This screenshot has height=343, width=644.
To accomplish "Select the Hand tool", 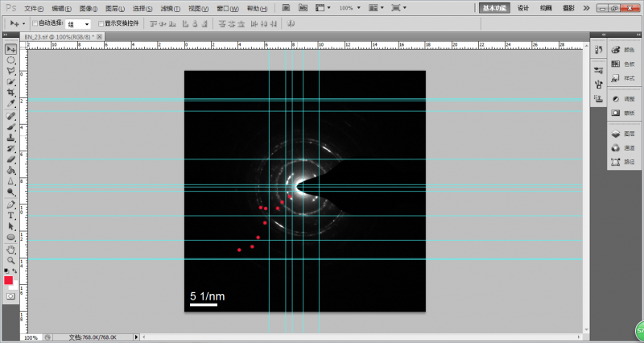I will [x=11, y=249].
